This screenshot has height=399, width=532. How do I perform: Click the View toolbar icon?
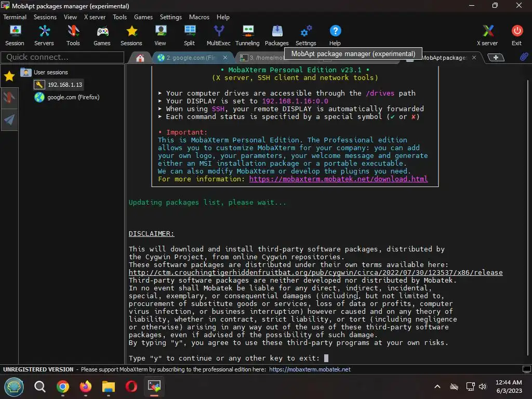160,35
